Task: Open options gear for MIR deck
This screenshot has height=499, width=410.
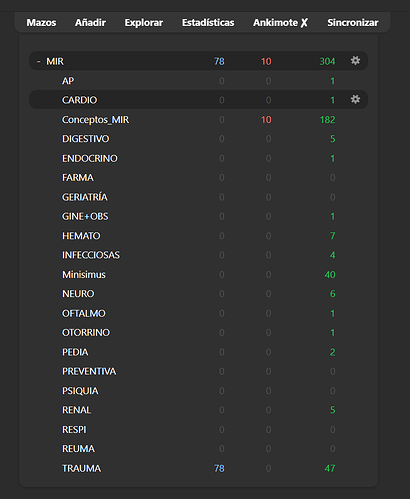Action: 355,61
